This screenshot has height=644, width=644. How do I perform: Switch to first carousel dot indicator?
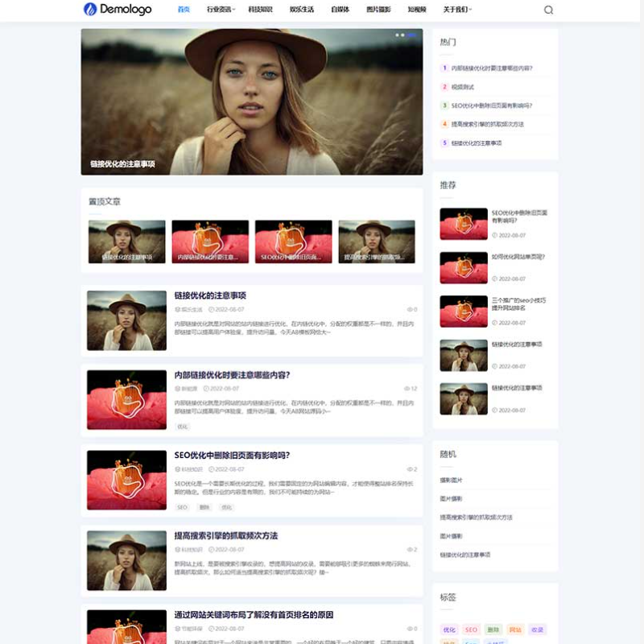pos(397,35)
